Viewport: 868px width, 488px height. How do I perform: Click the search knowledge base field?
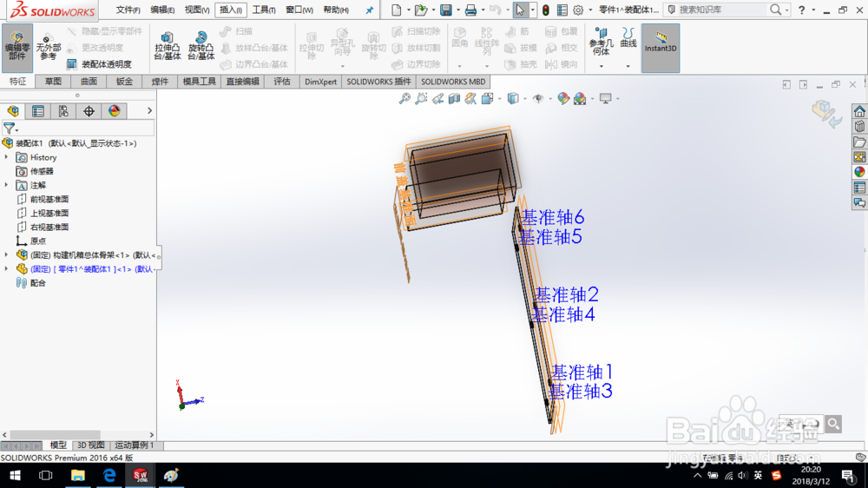[721, 10]
